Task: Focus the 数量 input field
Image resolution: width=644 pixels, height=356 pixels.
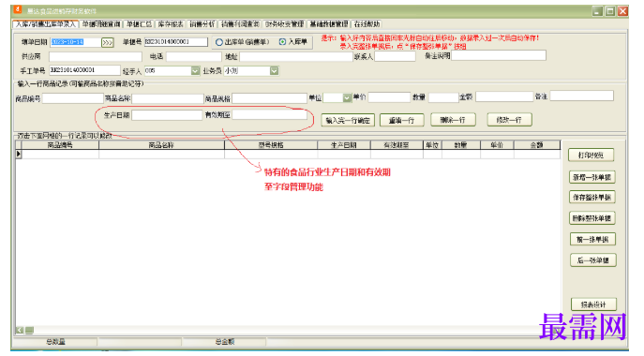Action: click(443, 97)
